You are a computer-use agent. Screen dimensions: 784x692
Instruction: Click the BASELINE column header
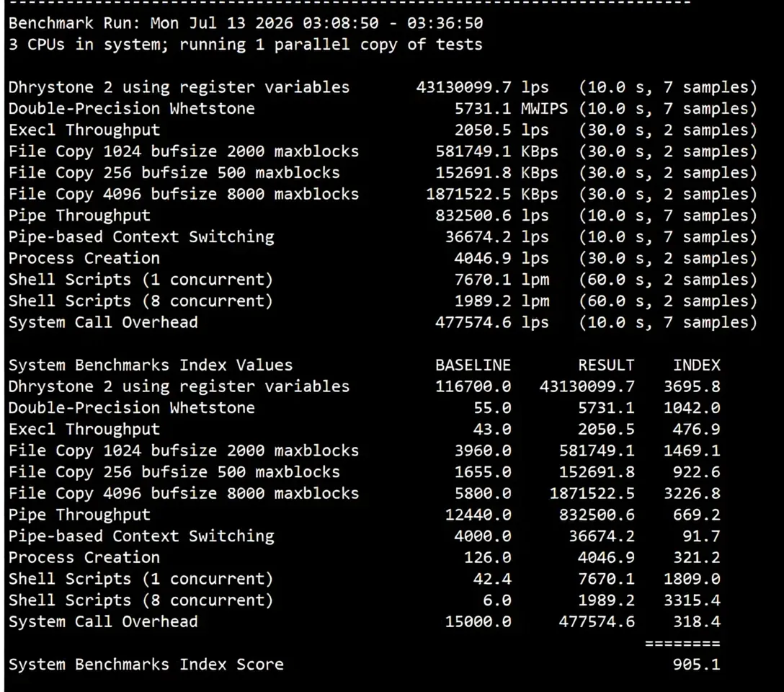click(473, 365)
